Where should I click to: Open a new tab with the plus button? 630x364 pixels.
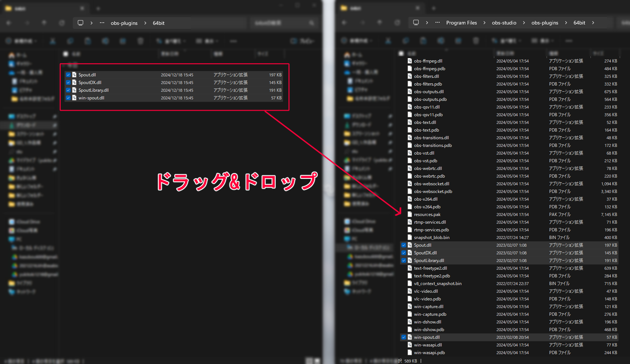pyautogui.click(x=98, y=8)
